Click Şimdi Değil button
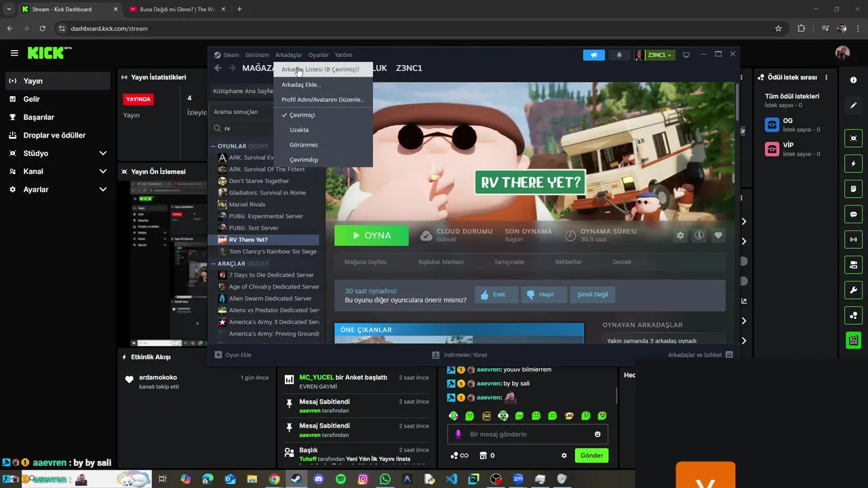This screenshot has width=868, height=488. (x=593, y=294)
